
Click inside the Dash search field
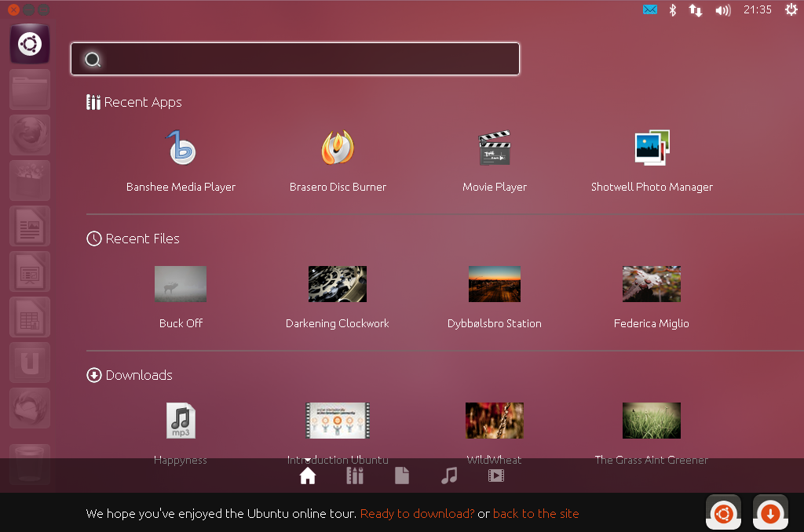294,58
